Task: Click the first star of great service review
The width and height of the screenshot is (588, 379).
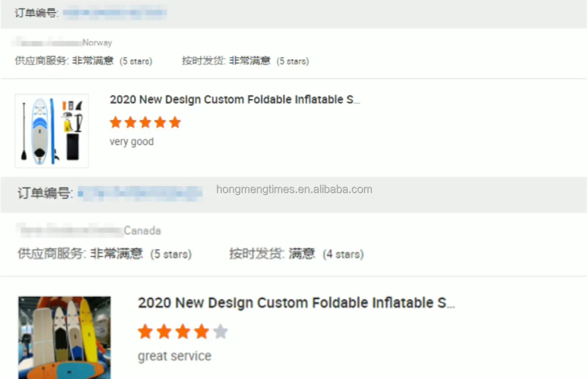Action: tap(145, 332)
